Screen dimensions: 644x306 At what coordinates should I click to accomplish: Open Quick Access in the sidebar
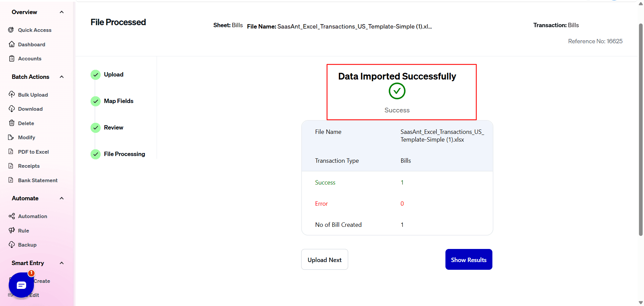(35, 30)
